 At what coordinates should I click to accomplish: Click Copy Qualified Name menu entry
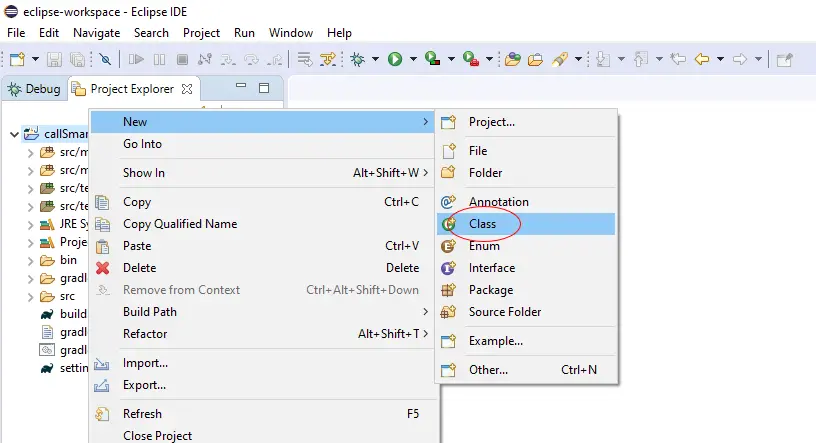pos(262,224)
